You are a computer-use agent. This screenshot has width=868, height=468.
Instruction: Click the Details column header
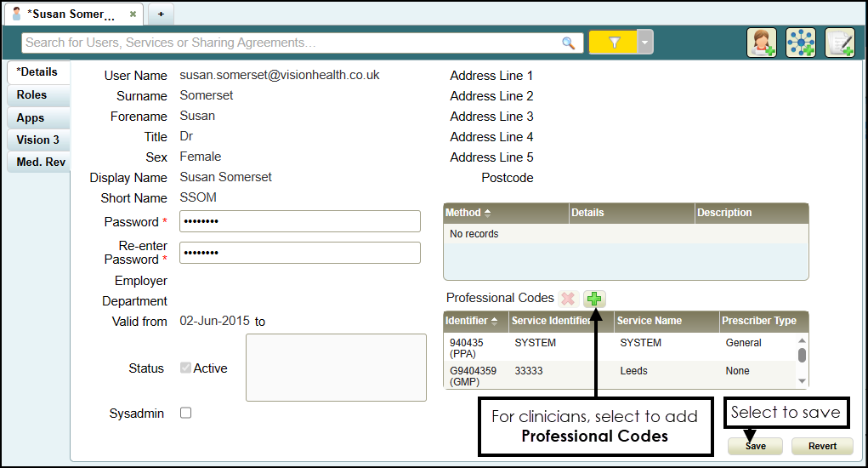pyautogui.click(x=632, y=213)
